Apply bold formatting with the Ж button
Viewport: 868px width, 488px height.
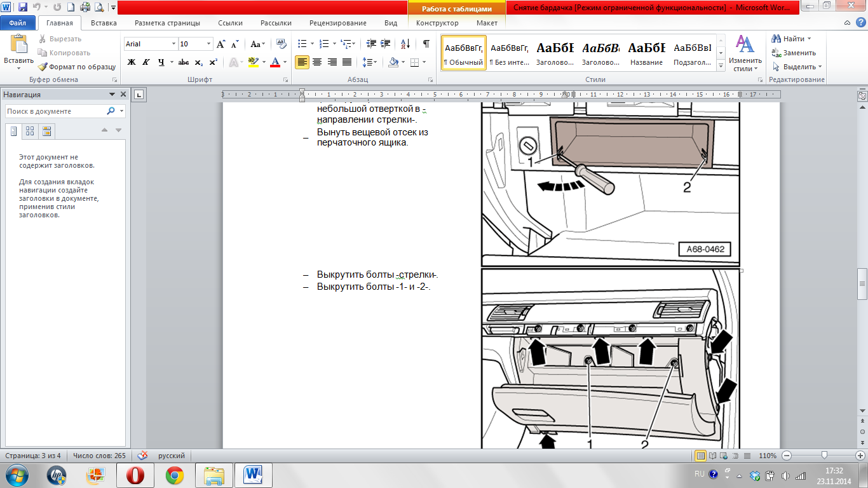132,62
